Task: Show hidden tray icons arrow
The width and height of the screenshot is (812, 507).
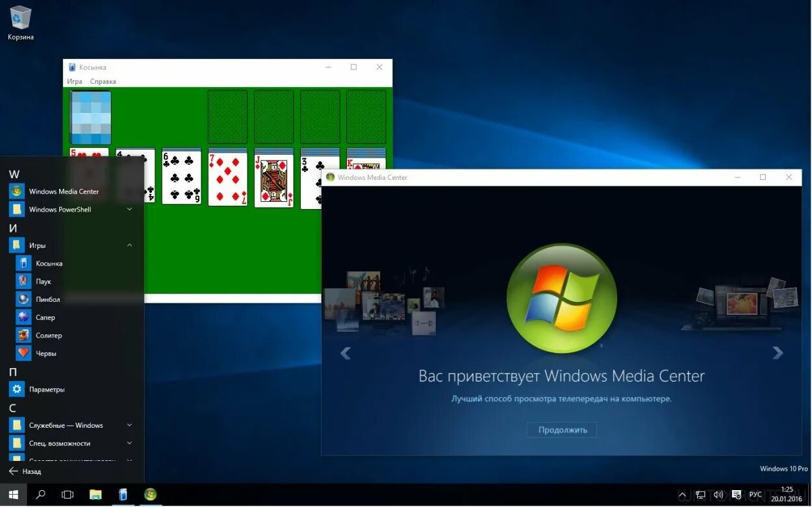Action: tap(683, 495)
